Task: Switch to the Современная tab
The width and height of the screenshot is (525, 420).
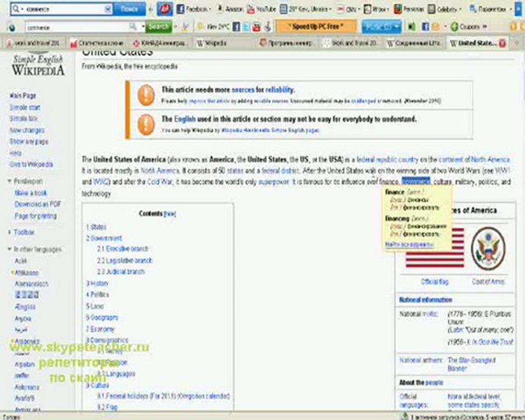Action: pyautogui.click(x=414, y=43)
